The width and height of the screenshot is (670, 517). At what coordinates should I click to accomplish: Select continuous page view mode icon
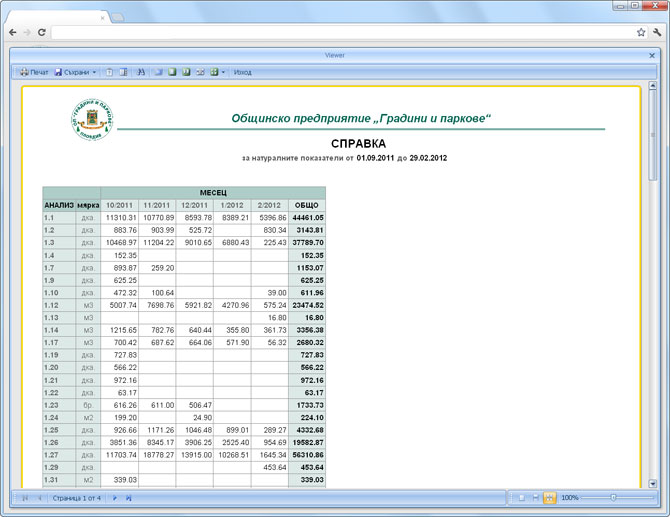tap(535, 498)
